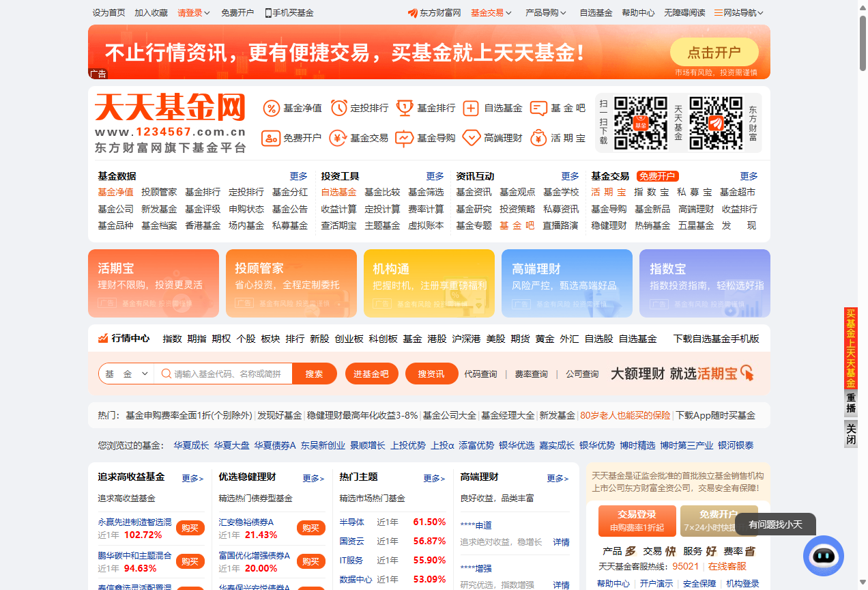Screen dimensions: 868x590
Task: Enter 基金吧 via the chat bubble icon
Action: (x=539, y=108)
